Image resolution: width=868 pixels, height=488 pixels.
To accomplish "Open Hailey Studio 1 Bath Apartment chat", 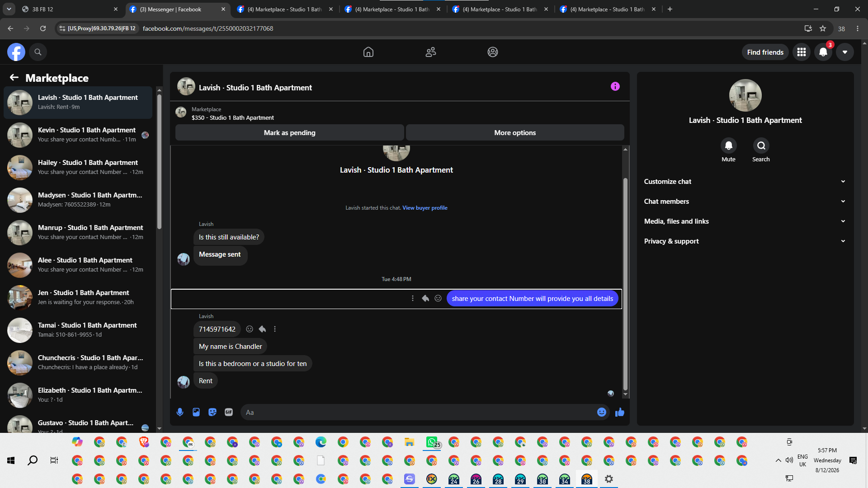I will coord(78,168).
